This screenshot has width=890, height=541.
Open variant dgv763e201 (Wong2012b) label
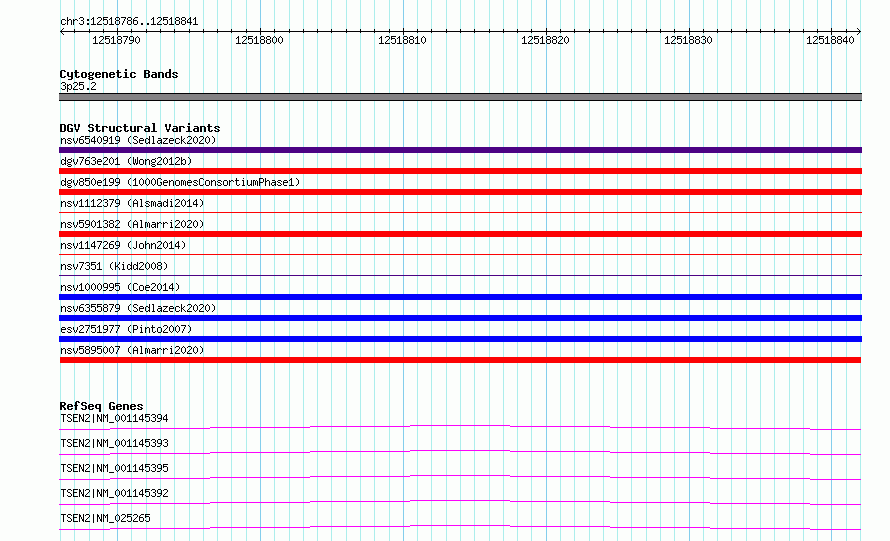(126, 161)
